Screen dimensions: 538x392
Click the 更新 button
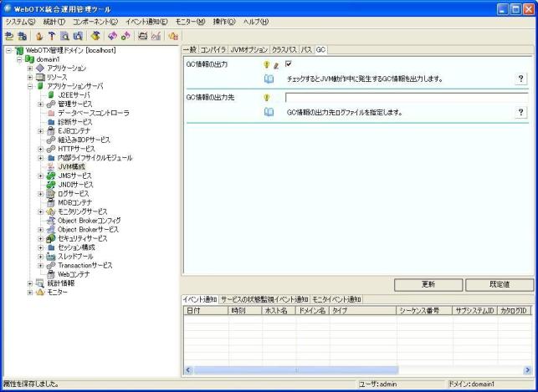pos(428,285)
